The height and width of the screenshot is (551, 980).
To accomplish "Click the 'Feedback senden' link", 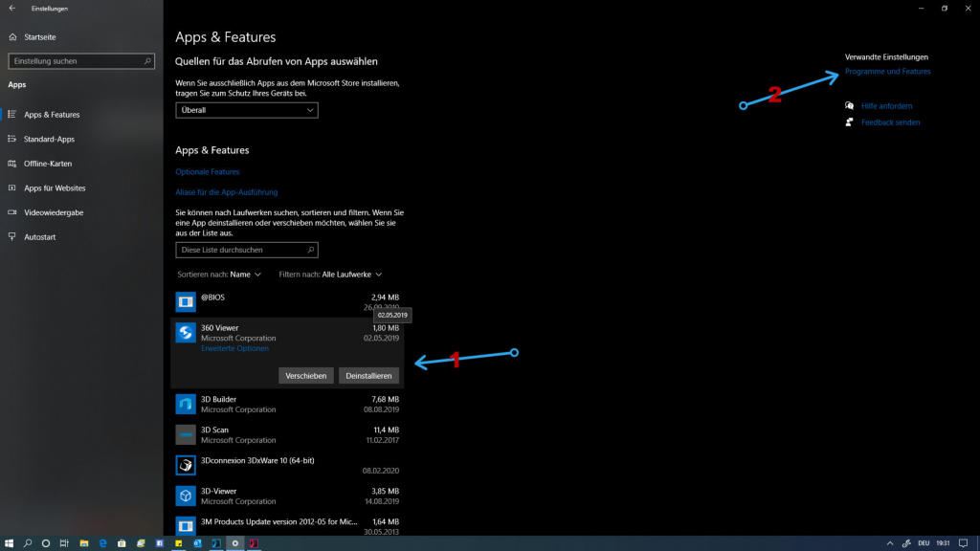I will coord(891,122).
